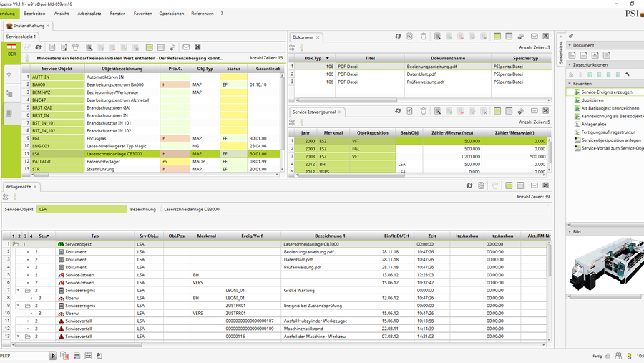Image resolution: width=644 pixels, height=363 pixels.
Task: Collapse the Favoriten section in sidebar
Action: pos(570,84)
